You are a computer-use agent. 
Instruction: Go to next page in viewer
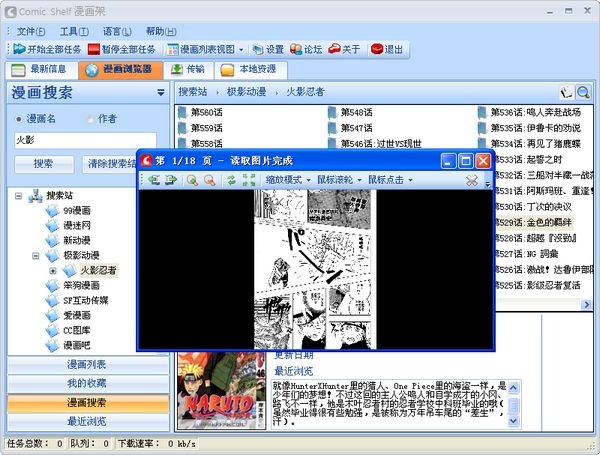pyautogui.click(x=171, y=180)
